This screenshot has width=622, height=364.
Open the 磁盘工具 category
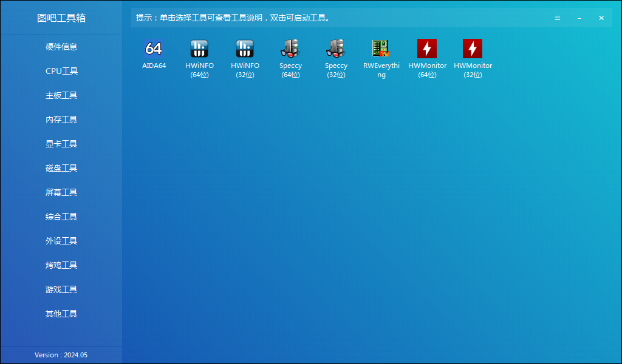coord(61,168)
